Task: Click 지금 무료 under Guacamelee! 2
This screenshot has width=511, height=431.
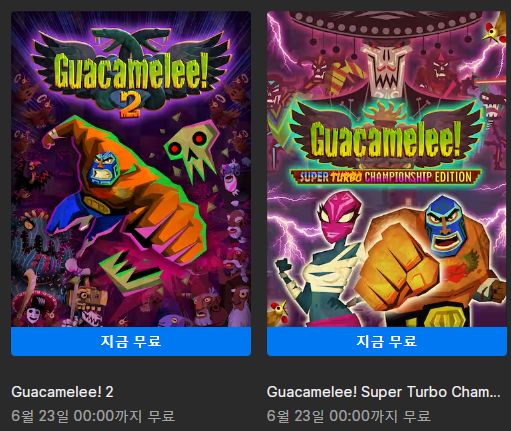Action: tap(131, 341)
